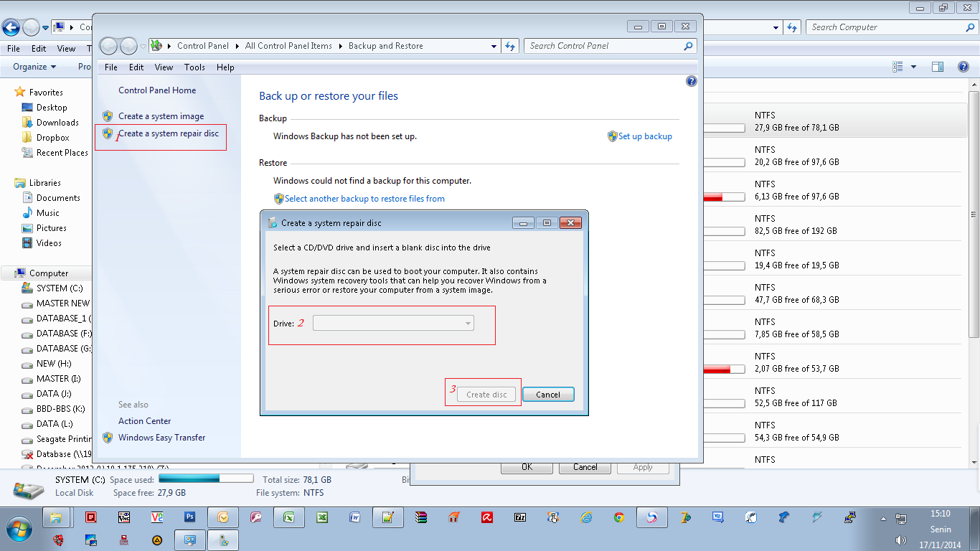The width and height of the screenshot is (980, 551).
Task: Open the File menu in Control Panel window
Action: pos(111,67)
